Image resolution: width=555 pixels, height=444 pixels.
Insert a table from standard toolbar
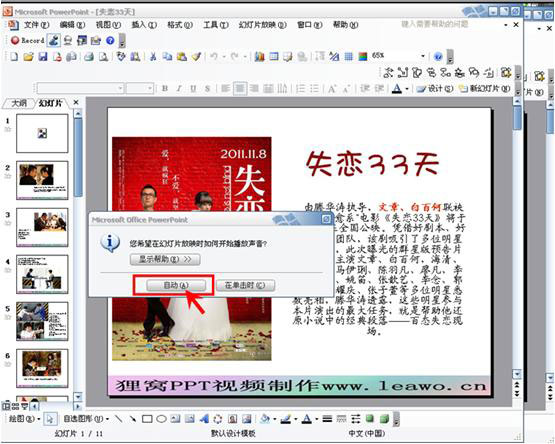[x=274, y=56]
